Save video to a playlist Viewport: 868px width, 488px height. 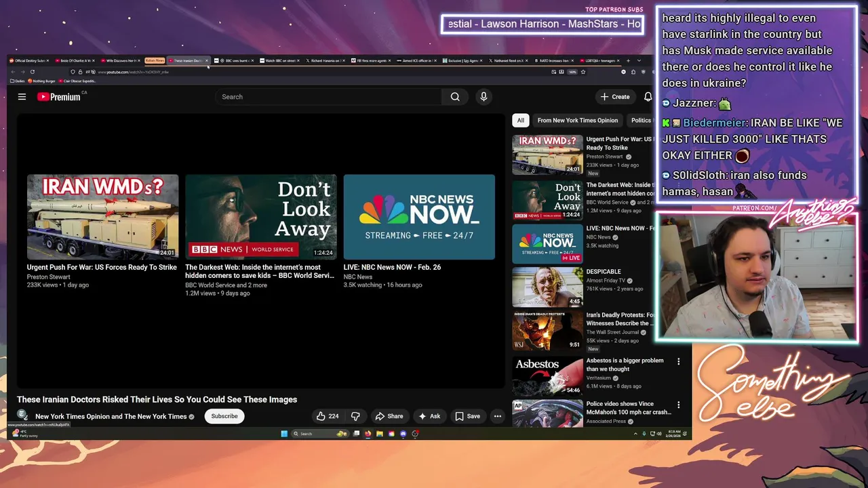click(x=468, y=416)
